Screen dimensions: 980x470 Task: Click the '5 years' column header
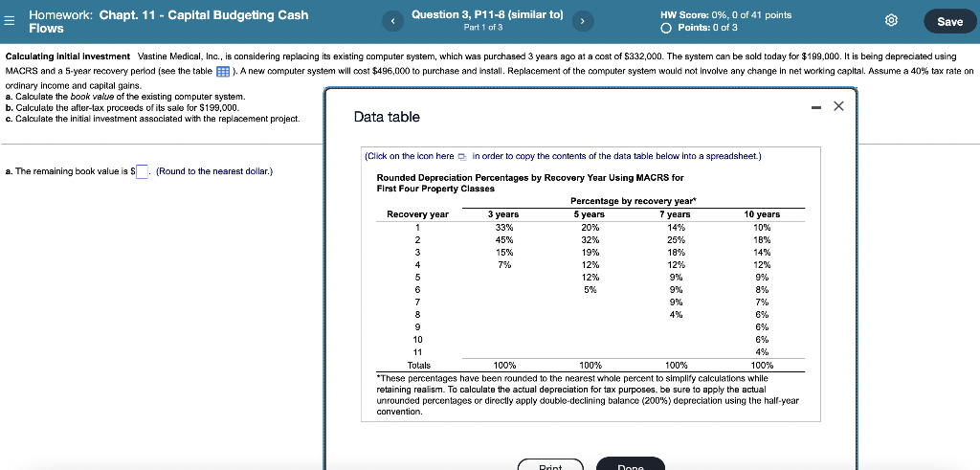[590, 214]
